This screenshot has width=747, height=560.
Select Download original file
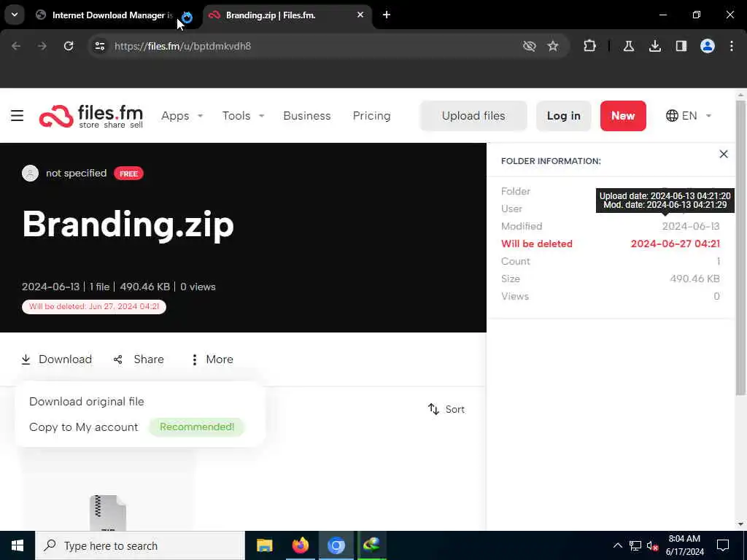click(86, 402)
